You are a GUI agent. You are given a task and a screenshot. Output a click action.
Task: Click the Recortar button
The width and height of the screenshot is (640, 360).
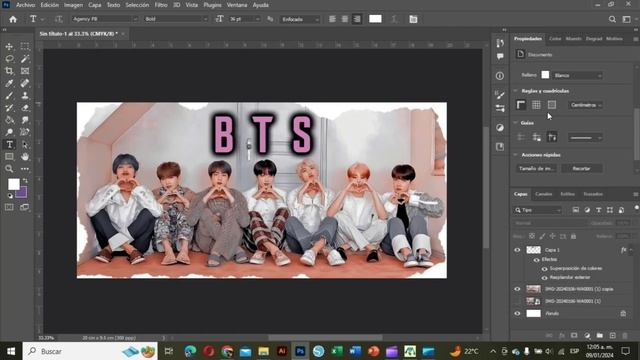(x=582, y=169)
